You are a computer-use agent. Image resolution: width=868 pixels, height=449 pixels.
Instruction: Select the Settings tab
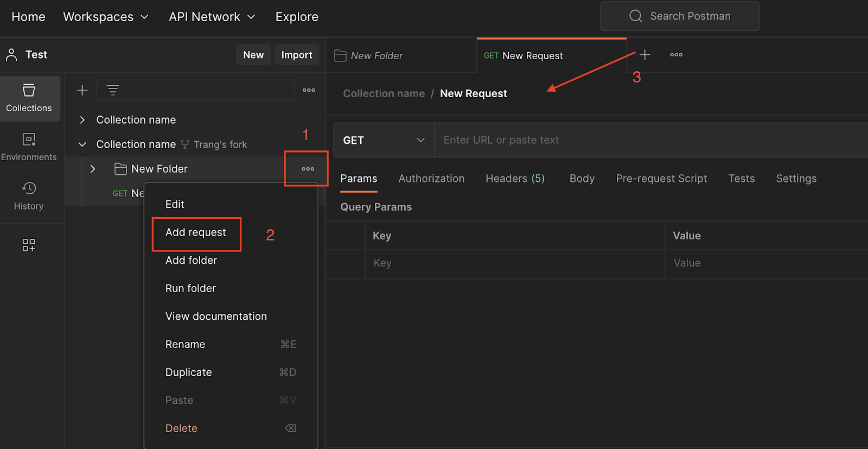coord(796,179)
